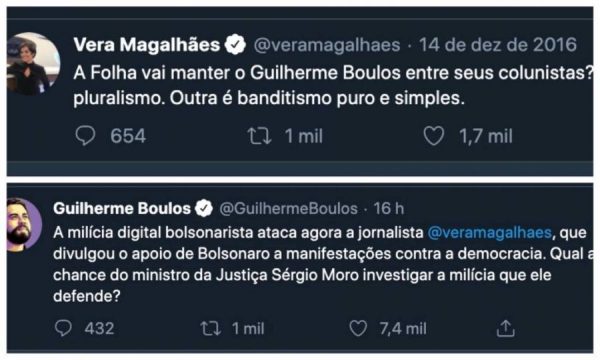Click reply icon on Vera Magalhães tweet
The height and width of the screenshot is (360, 600).
click(85, 136)
